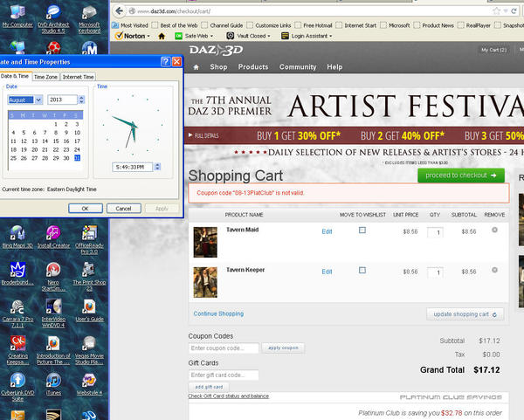Switch to the Time Zone tab
Viewport: 524px width, 420px height.
click(45, 77)
